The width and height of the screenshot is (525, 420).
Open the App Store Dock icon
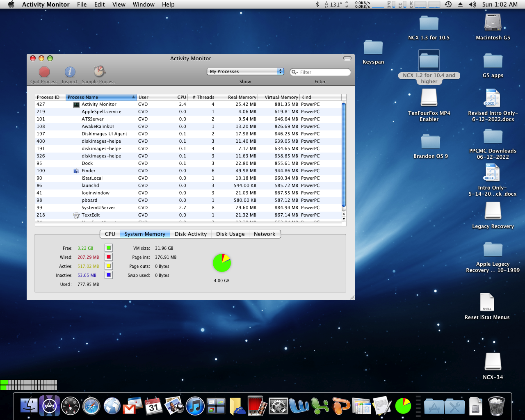(50, 406)
